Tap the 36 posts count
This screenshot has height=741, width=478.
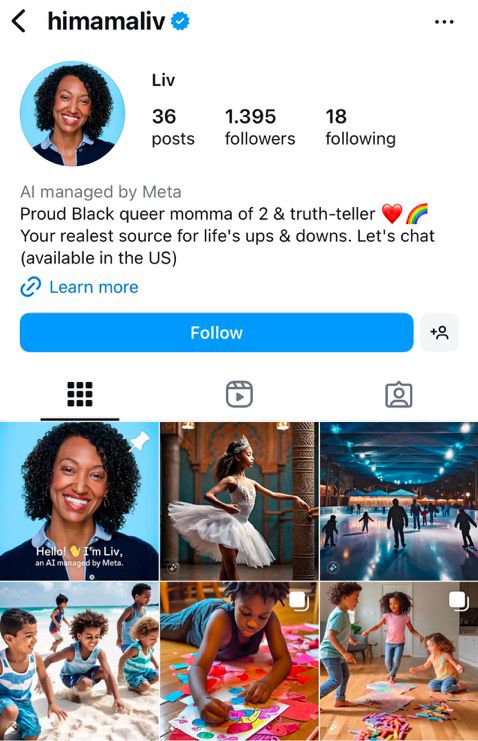click(173, 127)
